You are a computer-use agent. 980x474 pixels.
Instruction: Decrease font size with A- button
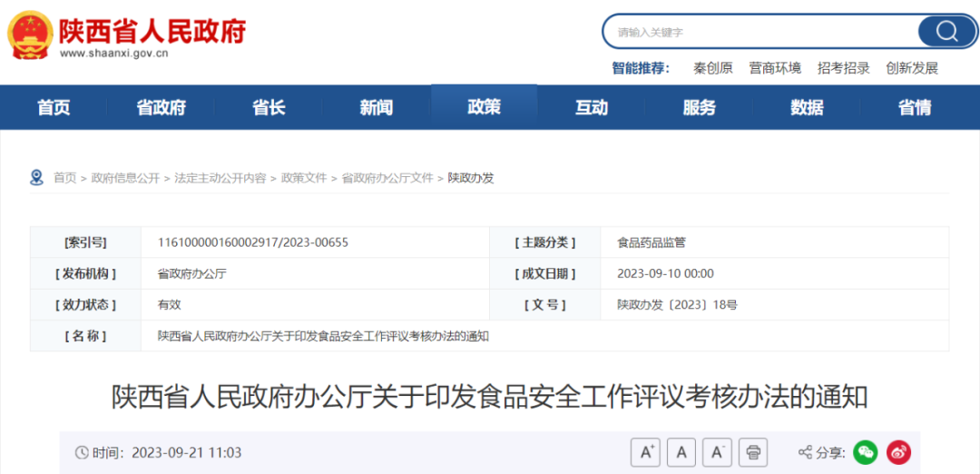pos(717,452)
